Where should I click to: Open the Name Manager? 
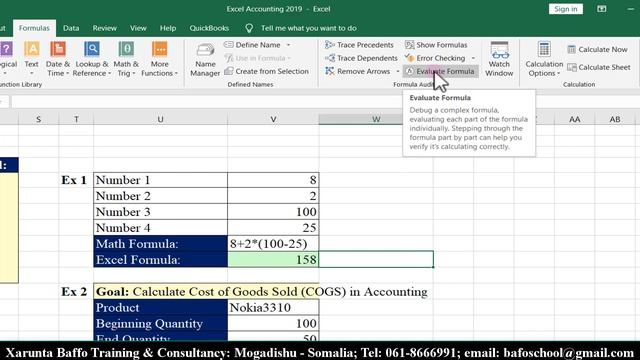[x=205, y=60]
